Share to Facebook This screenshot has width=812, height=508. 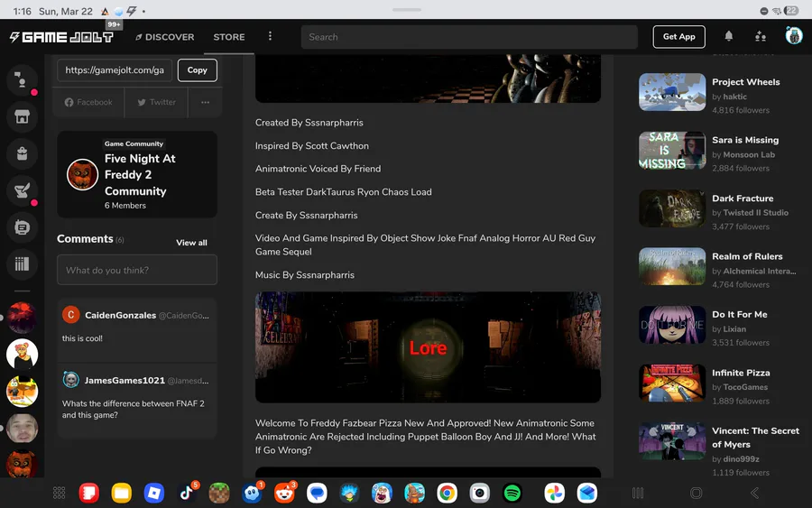pos(88,102)
